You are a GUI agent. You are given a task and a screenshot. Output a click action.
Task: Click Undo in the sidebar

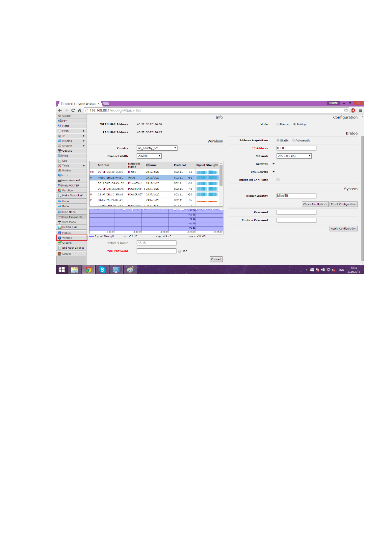[71, 201]
